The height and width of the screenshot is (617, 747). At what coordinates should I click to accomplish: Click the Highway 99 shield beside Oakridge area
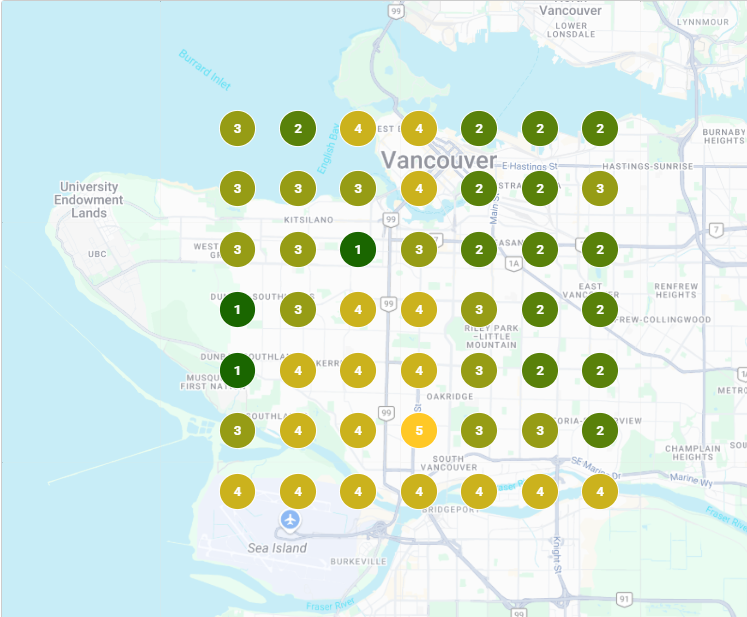(x=386, y=413)
